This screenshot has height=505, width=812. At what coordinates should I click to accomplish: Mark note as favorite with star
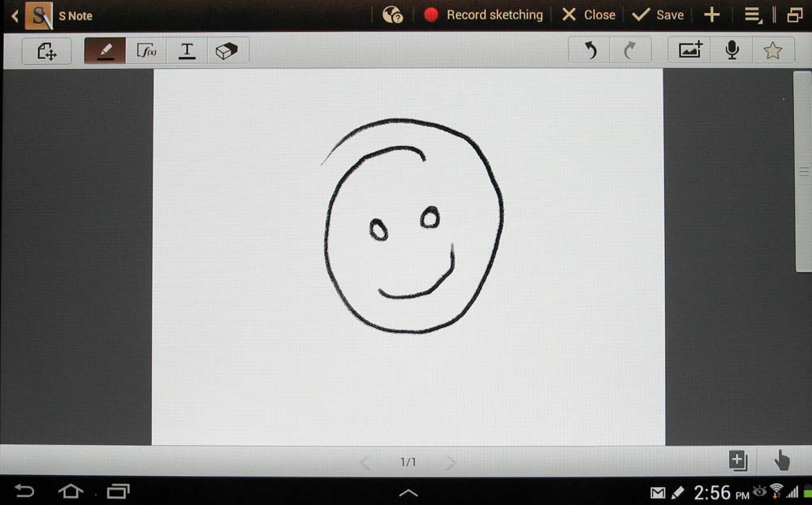pos(772,50)
